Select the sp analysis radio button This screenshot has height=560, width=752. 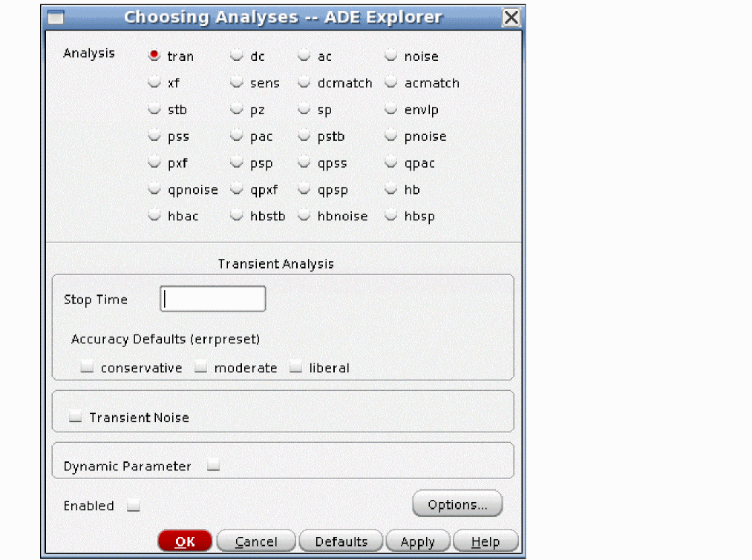(304, 109)
